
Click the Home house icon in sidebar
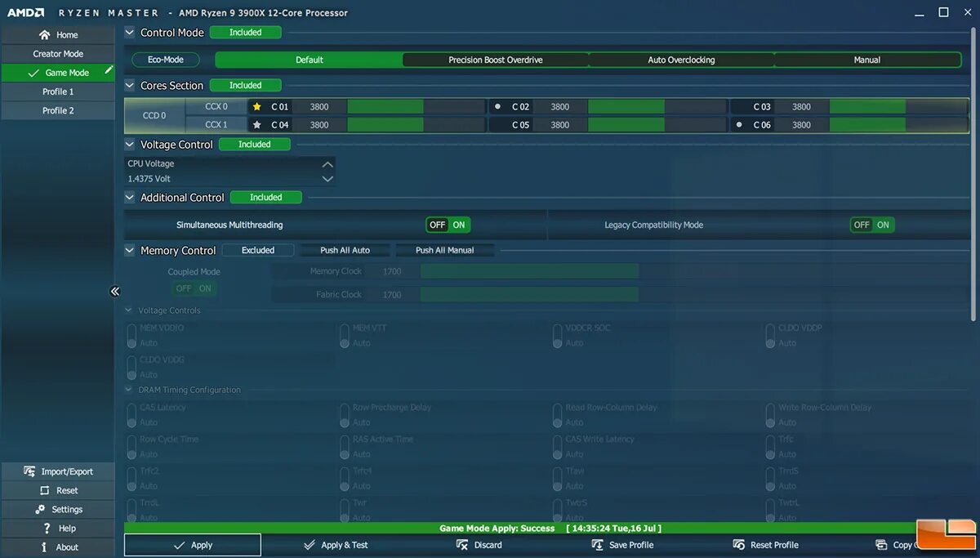click(44, 35)
